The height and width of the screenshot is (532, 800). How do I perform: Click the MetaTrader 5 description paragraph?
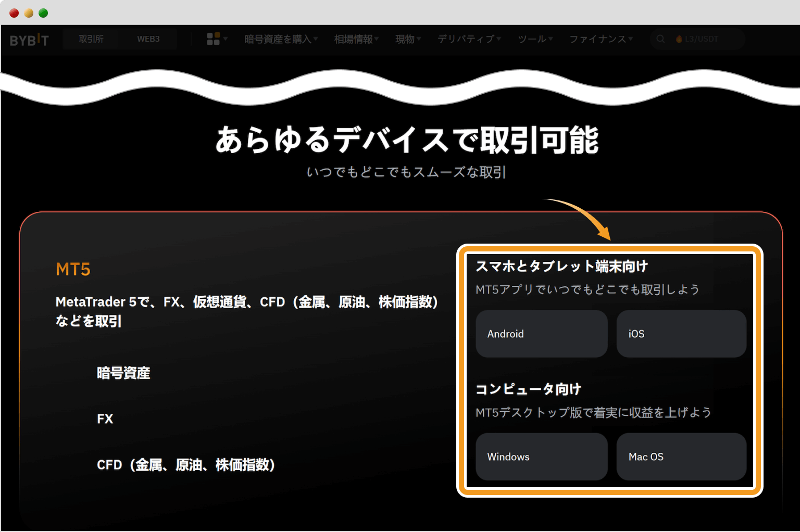[x=247, y=311]
